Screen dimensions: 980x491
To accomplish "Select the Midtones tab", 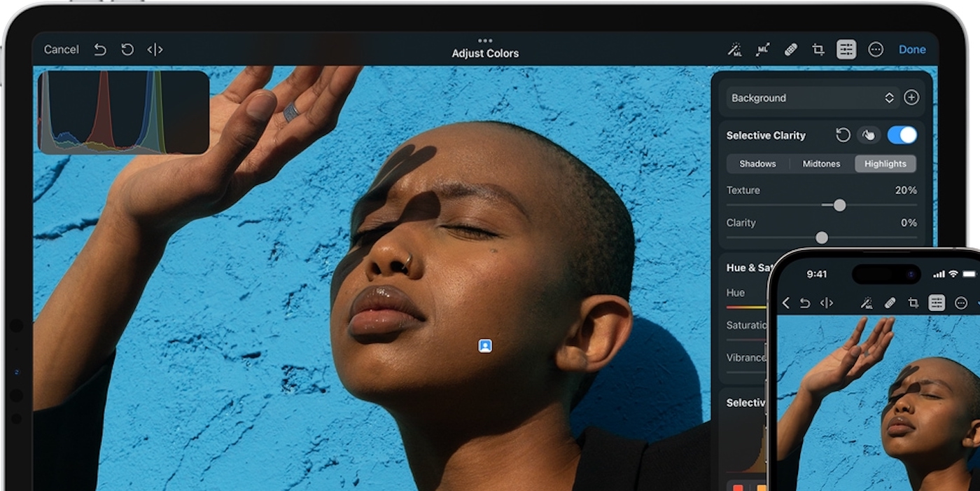I will pyautogui.click(x=821, y=164).
